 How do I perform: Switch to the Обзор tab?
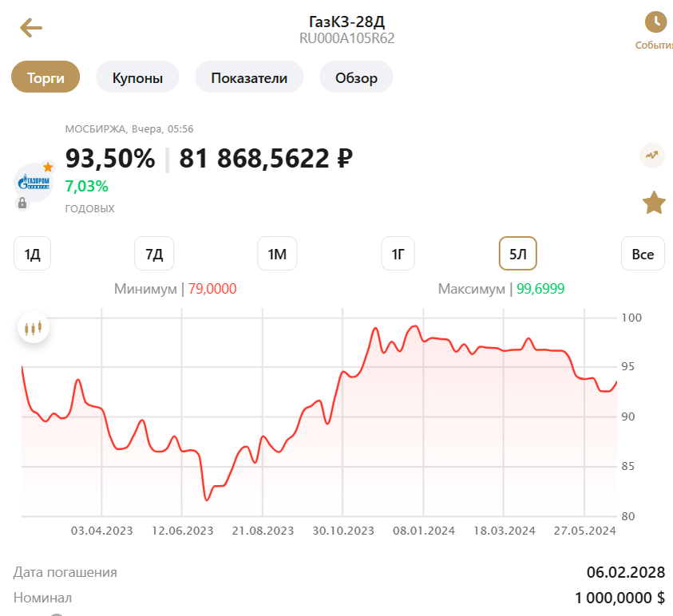point(356,77)
